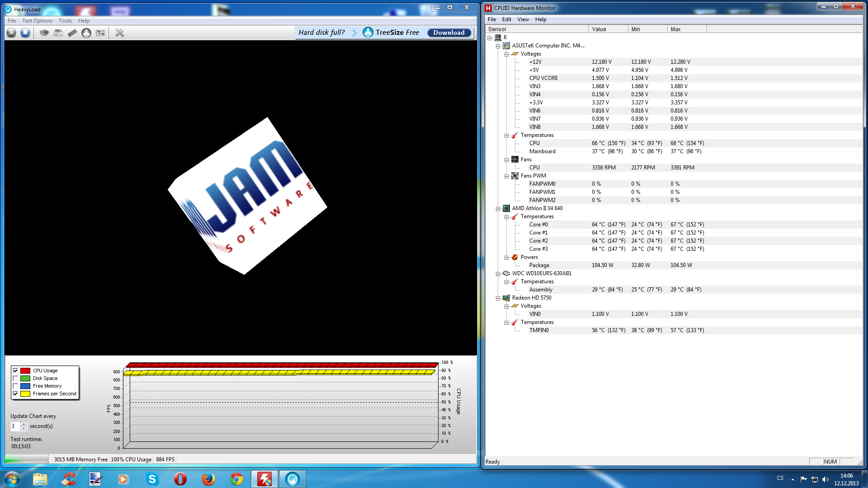
Task: Click the Fans icon under ASUSTeK motherboard
Action: (x=515, y=160)
